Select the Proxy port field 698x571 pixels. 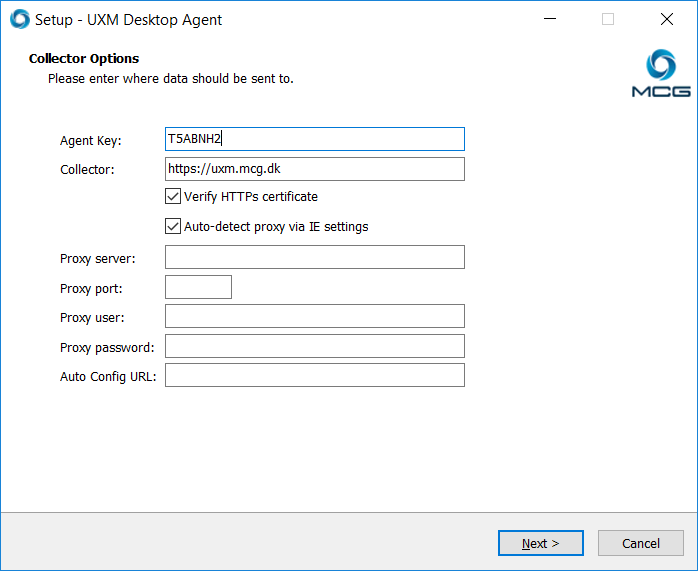coord(198,287)
